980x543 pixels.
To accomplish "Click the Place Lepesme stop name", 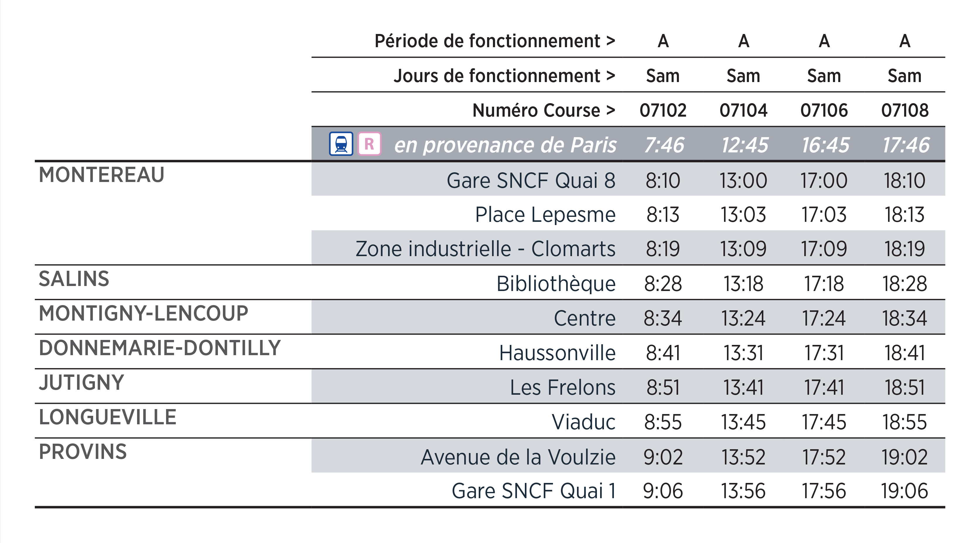I will pyautogui.click(x=545, y=215).
